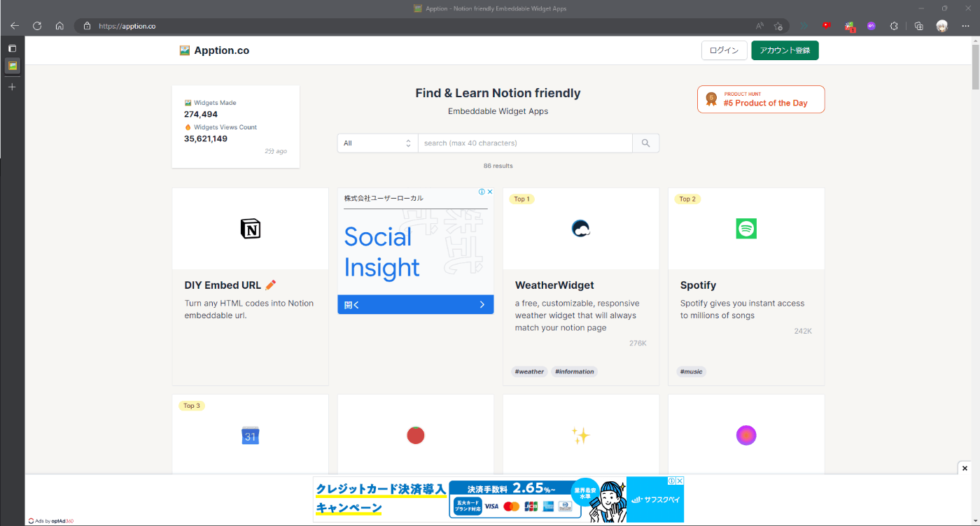This screenshot has width=980, height=526.
Task: Open the All category dropdown
Action: pyautogui.click(x=377, y=143)
